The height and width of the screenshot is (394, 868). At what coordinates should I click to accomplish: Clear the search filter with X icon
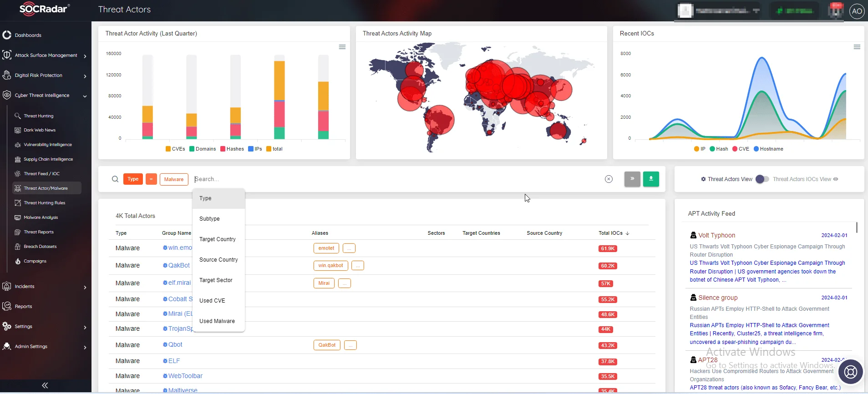pyautogui.click(x=609, y=179)
